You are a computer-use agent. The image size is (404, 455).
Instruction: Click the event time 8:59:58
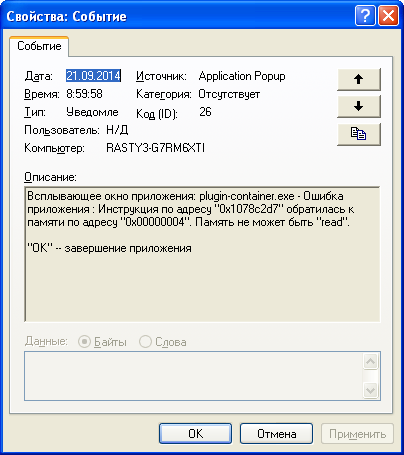(84, 94)
